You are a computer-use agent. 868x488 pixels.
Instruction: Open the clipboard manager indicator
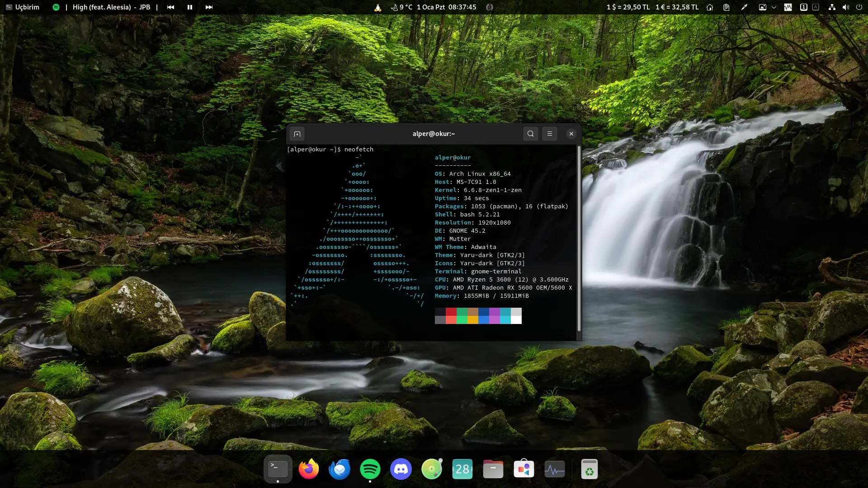click(x=726, y=7)
